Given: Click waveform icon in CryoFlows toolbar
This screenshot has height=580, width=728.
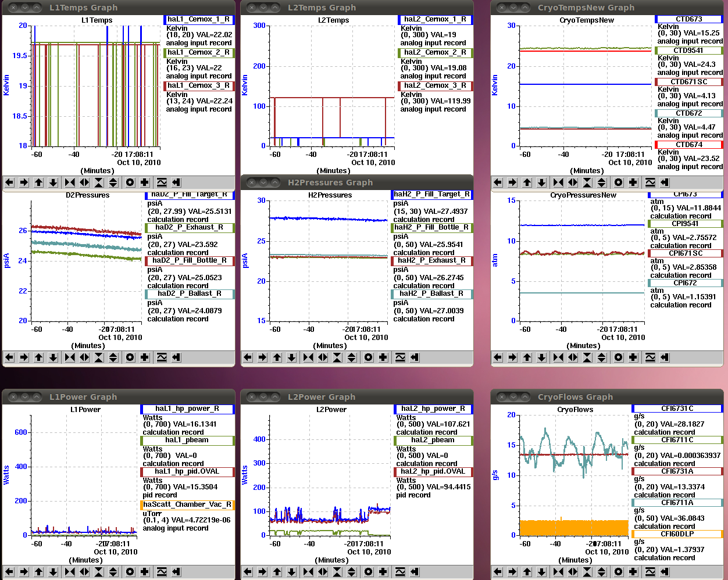Looking at the screenshot, I should pyautogui.click(x=650, y=572).
